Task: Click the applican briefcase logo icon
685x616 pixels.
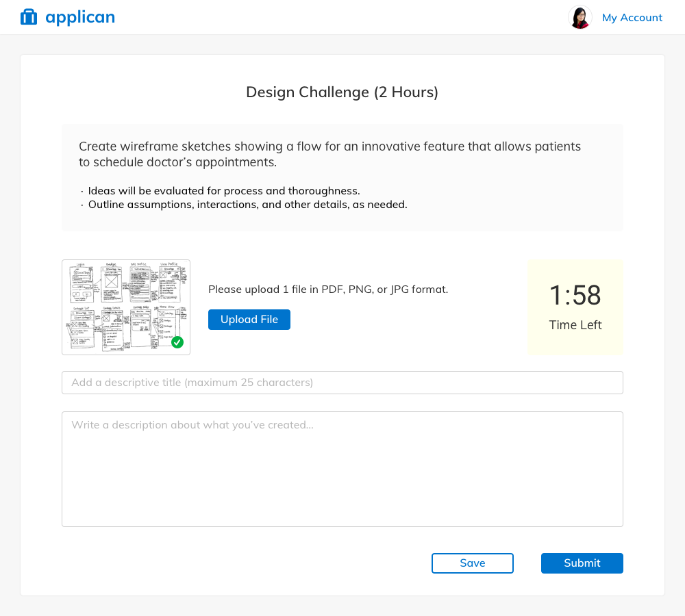Action: click(29, 17)
